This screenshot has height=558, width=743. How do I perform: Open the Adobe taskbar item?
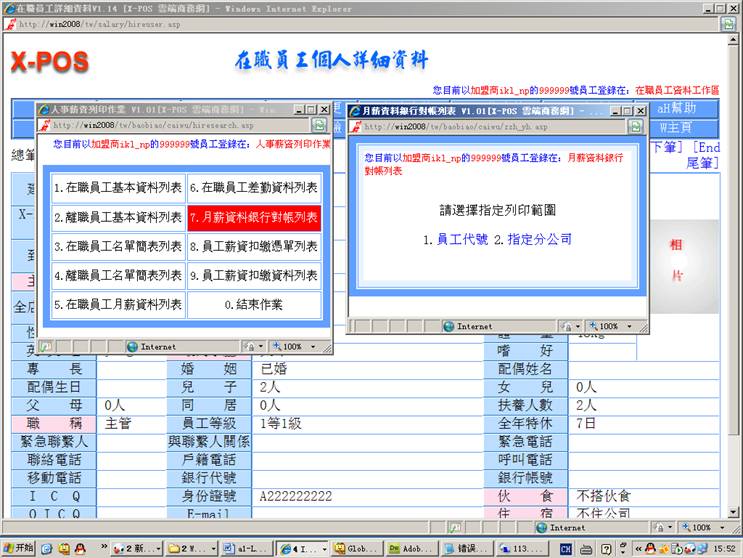coord(416,548)
